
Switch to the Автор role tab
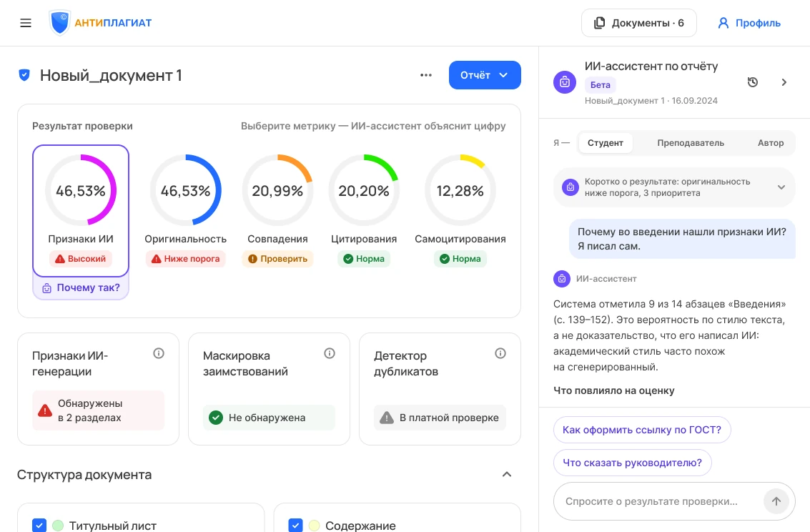[770, 143]
